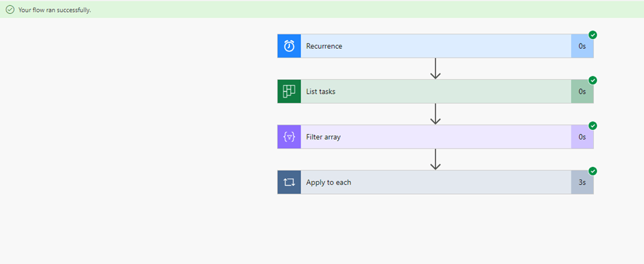Click the Apply to each 3s duration
Viewport: 644px width, 264px height.
tap(582, 182)
